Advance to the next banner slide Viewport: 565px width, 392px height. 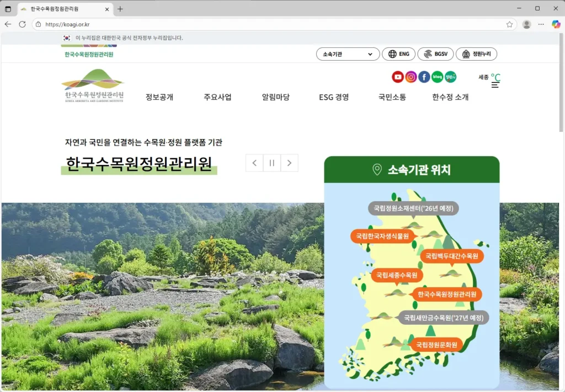pos(289,163)
